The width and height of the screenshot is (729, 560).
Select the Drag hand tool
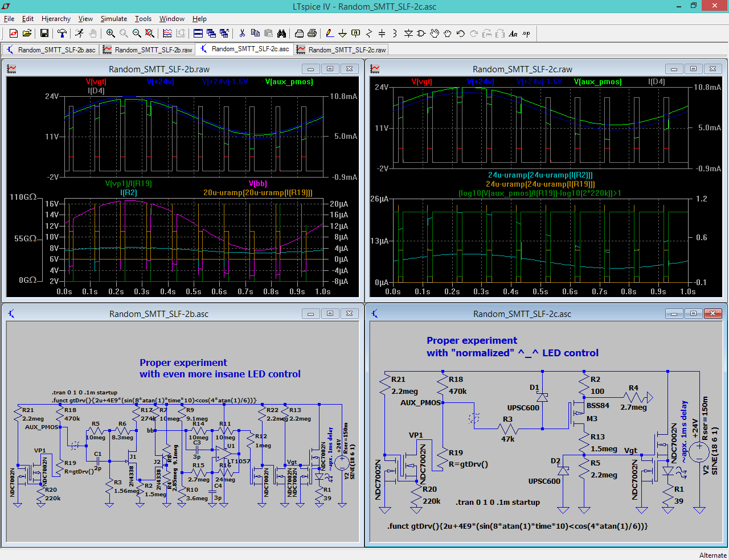pyautogui.click(x=448, y=34)
